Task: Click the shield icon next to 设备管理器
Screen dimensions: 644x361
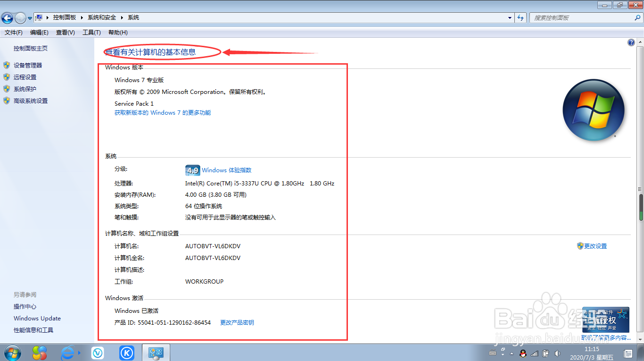Action: [x=7, y=65]
